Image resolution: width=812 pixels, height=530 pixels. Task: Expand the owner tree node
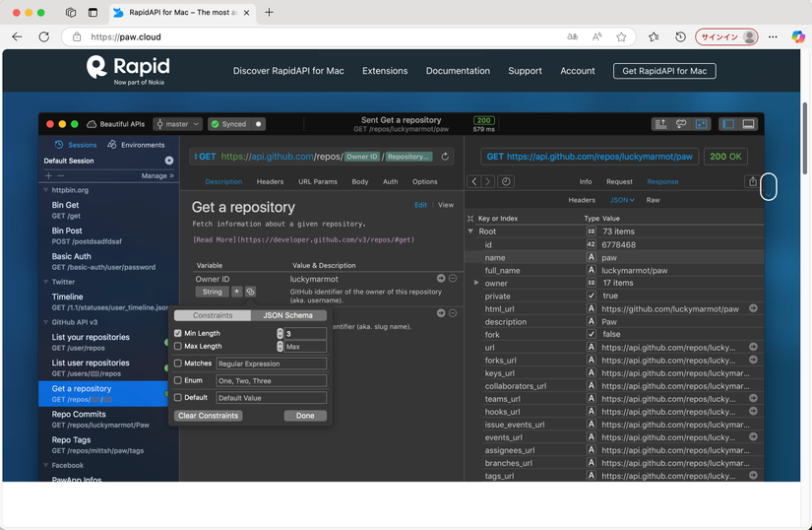coord(476,283)
